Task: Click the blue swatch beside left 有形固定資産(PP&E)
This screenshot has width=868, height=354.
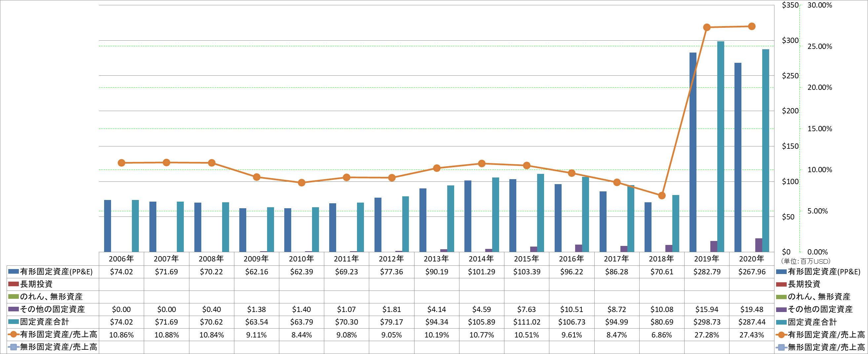Action: [13, 271]
